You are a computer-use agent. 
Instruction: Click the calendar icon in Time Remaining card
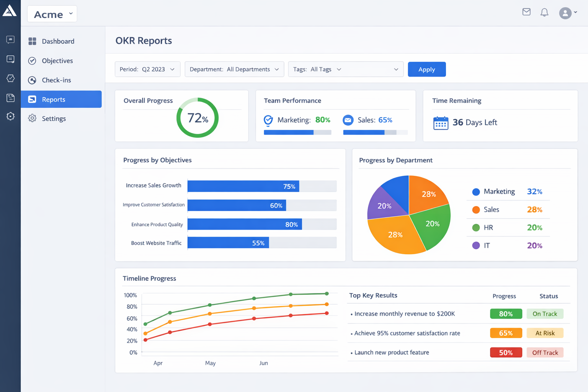pos(441,123)
